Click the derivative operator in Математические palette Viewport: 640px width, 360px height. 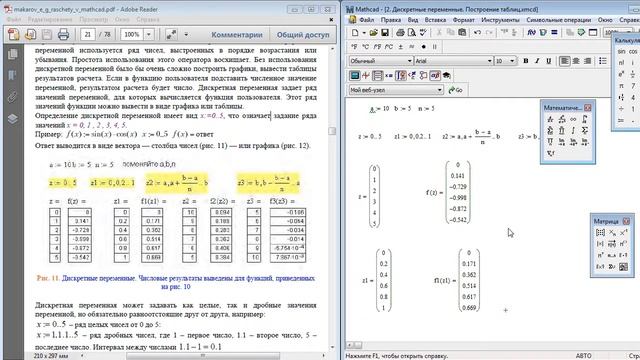[x=550, y=119]
